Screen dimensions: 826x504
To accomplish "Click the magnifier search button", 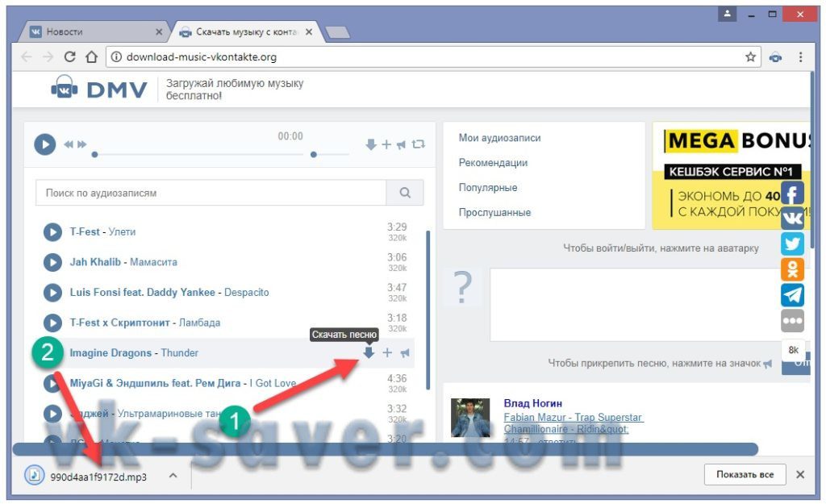I will [x=405, y=193].
